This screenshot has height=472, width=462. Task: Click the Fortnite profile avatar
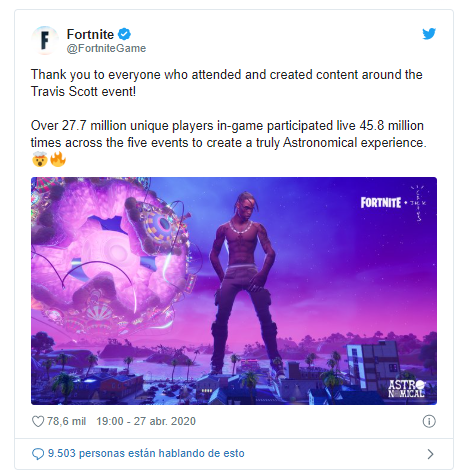click(45, 41)
